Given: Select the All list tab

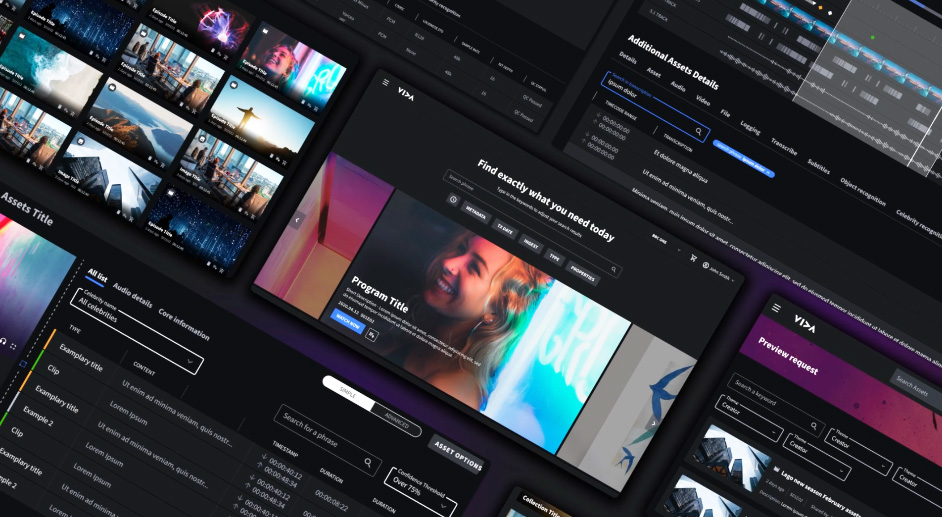Looking at the screenshot, I should click(x=97, y=276).
